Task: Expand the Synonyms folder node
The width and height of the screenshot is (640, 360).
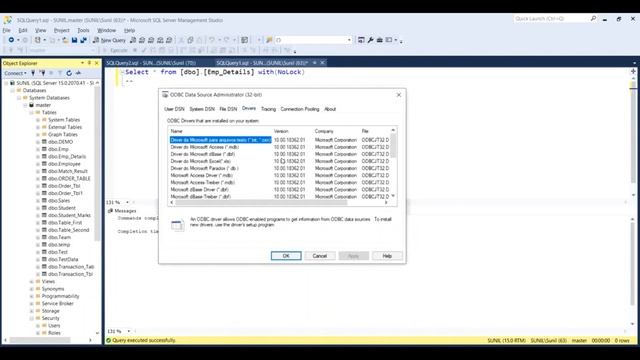Action: click(x=31, y=289)
